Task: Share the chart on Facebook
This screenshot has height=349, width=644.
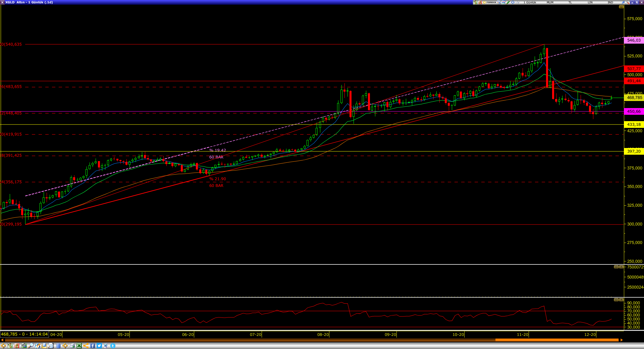Action: point(93,346)
